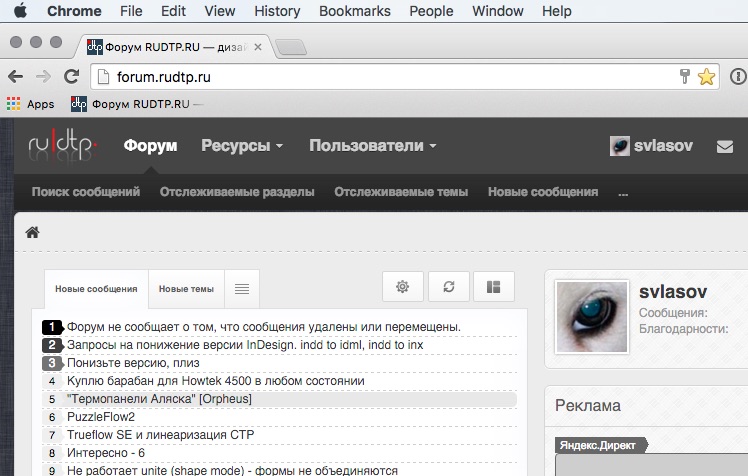This screenshot has height=476, width=748.
Task: Click the small avatar beside svlasov
Action: coord(620,146)
